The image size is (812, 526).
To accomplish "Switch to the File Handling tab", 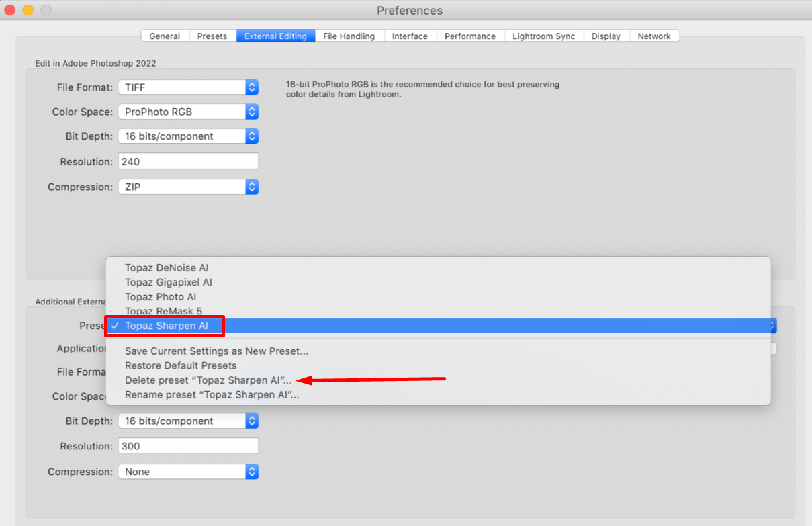I will [x=349, y=36].
